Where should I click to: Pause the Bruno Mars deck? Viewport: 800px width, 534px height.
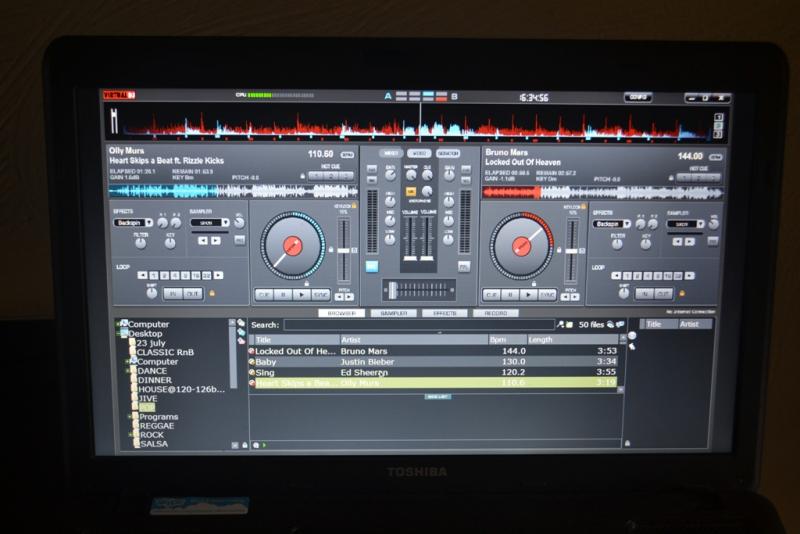coord(510,295)
